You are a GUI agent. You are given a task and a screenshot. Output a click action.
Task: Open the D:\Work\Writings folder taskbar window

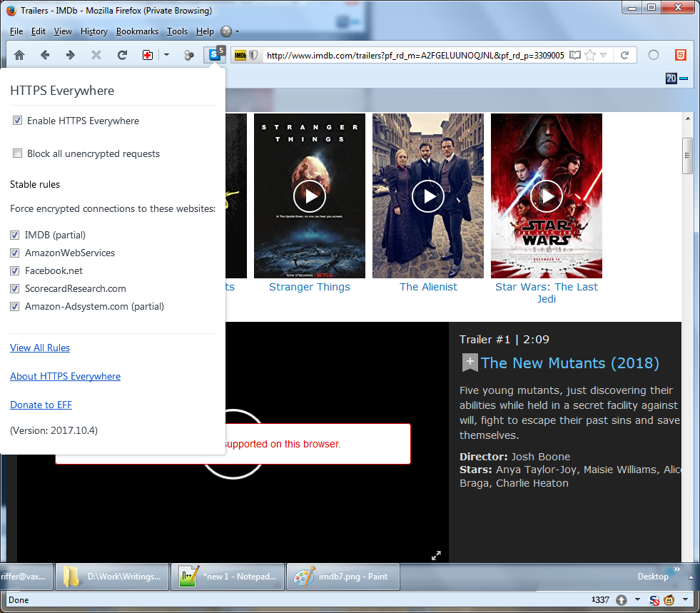113,577
